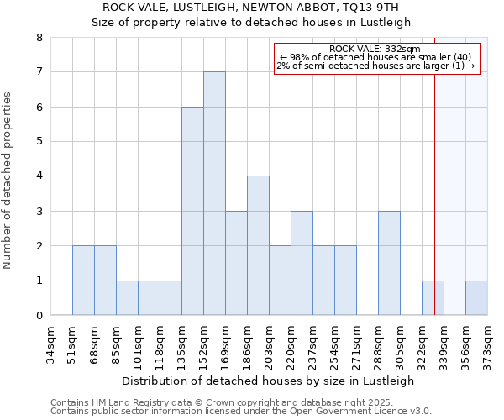Click the bar between 51sqm and 68sqm
This screenshot has height=420, width=504.
(x=83, y=281)
